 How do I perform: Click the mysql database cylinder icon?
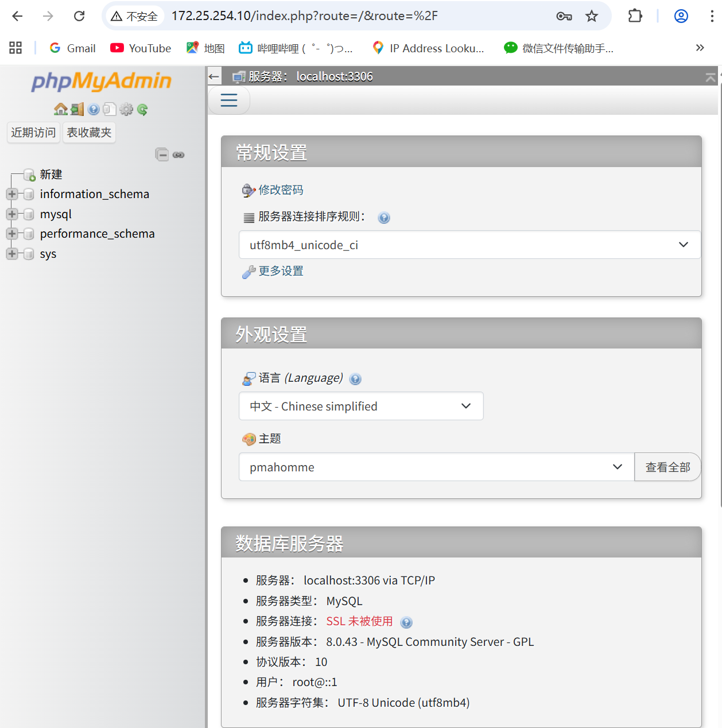point(29,214)
